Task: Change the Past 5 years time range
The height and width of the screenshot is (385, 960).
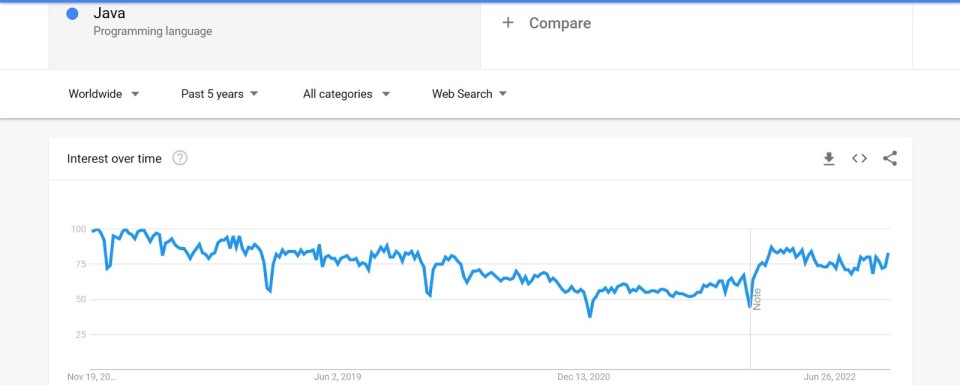Action: pos(219,94)
